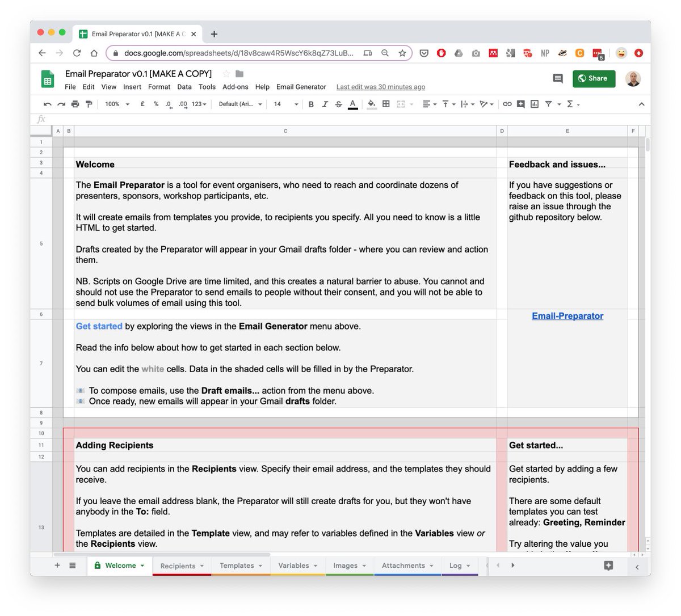This screenshot has height=616, width=681.
Task: Click the formula bar input
Action: pyautogui.click(x=349, y=119)
